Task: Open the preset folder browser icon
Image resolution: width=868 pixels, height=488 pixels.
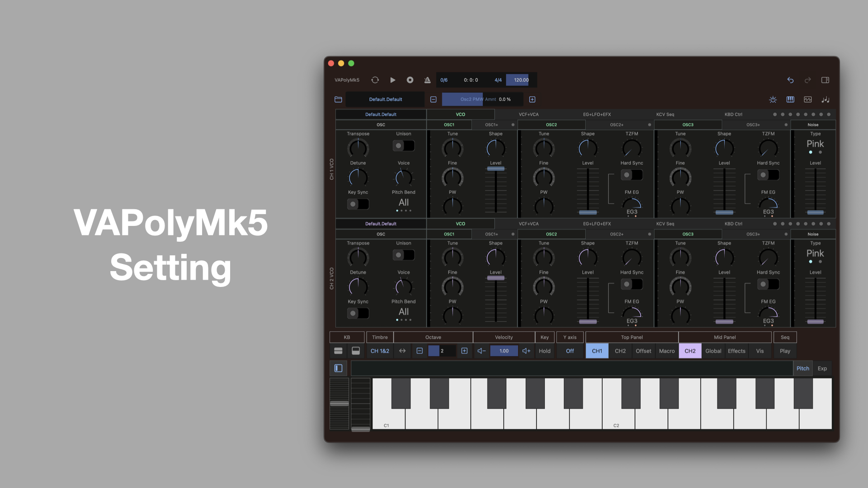Action: [x=338, y=99]
